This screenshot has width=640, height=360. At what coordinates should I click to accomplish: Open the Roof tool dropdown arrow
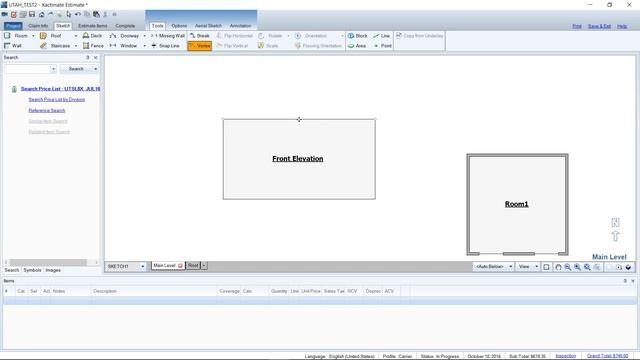tap(76, 36)
